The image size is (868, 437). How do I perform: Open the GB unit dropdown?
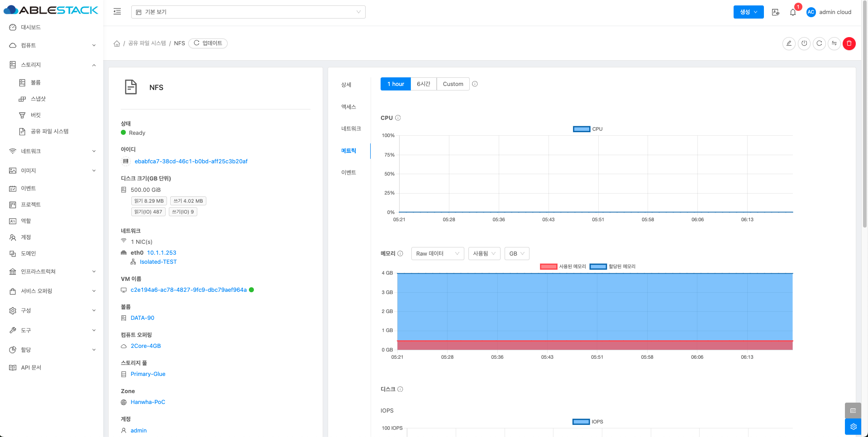pos(516,254)
